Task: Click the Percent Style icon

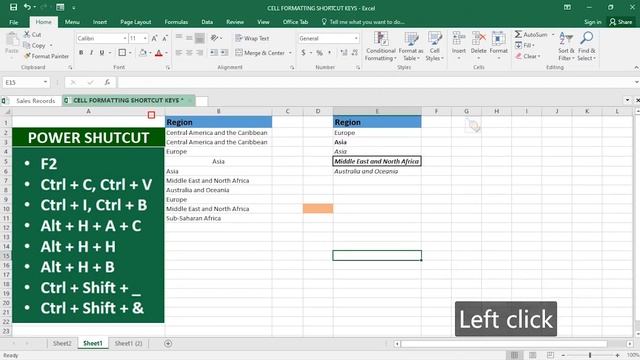Action: click(320, 53)
